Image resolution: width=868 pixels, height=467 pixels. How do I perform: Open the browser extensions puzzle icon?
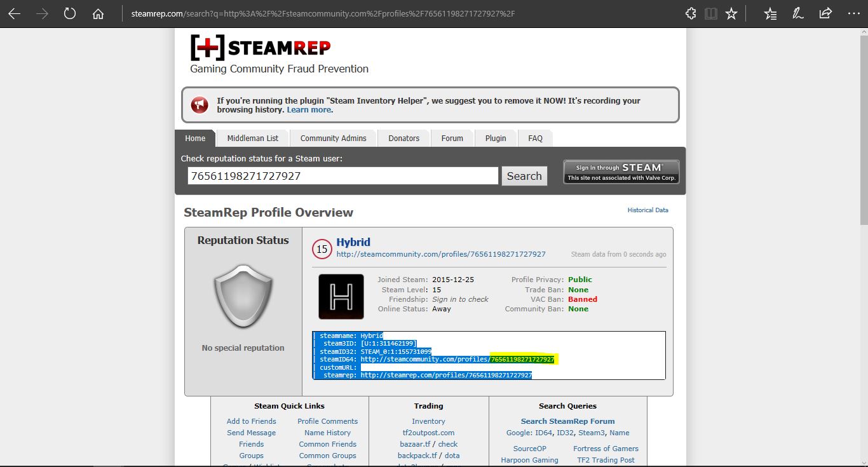tap(691, 13)
